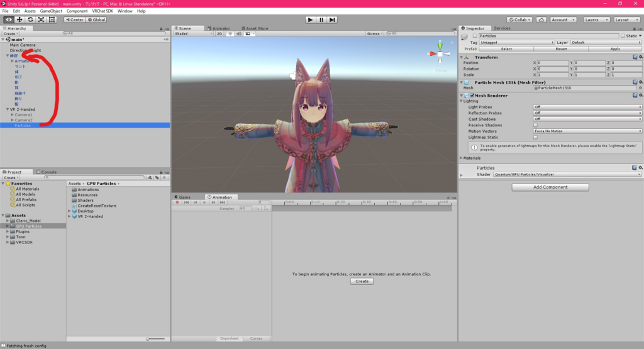Toggle the Global handle rotation button
Image resolution: width=644 pixels, height=349 pixels.
click(96, 19)
